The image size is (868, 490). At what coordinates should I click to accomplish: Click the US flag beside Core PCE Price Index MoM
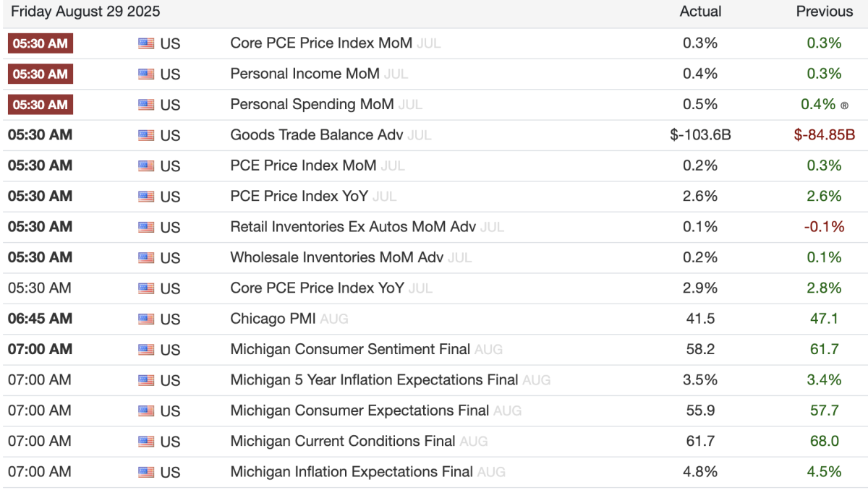point(146,43)
